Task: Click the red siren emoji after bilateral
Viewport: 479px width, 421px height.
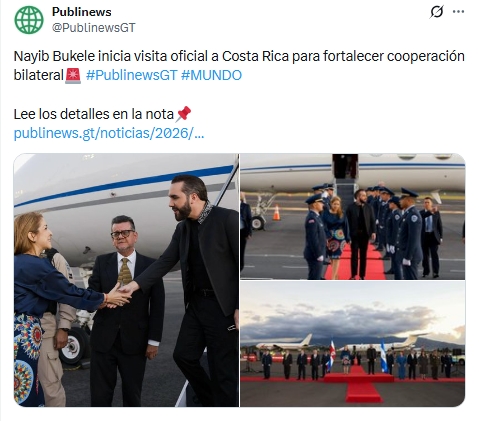Action: coord(73,76)
